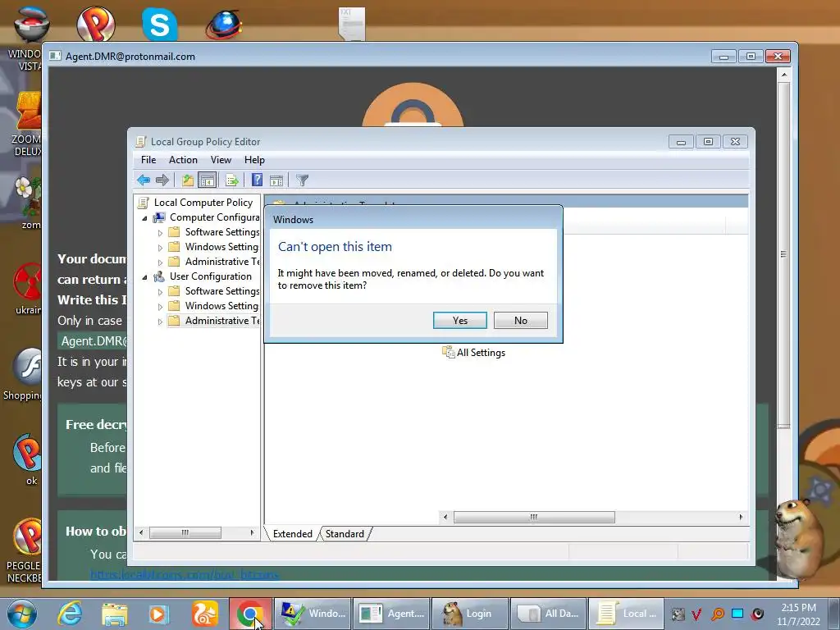Click the horizontal scrollbar thumb in tree pane
Image resolution: width=840 pixels, height=630 pixels.
coord(185,532)
